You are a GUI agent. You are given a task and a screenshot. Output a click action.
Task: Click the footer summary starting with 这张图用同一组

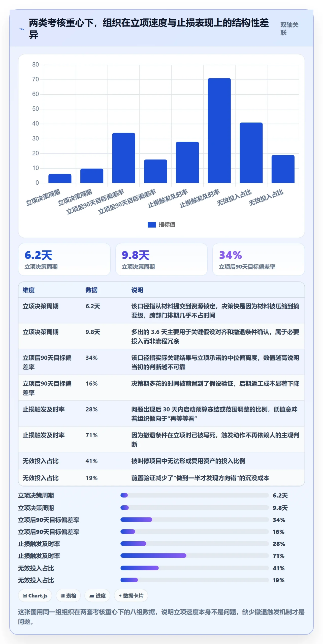tap(161, 617)
